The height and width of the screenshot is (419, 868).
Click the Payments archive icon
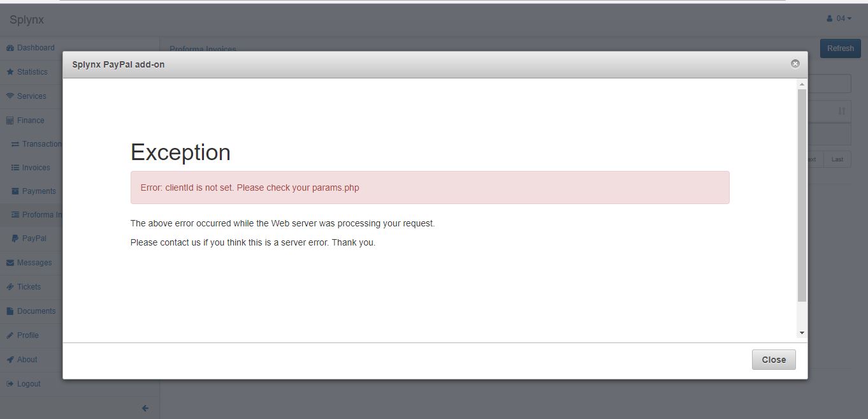(15, 191)
